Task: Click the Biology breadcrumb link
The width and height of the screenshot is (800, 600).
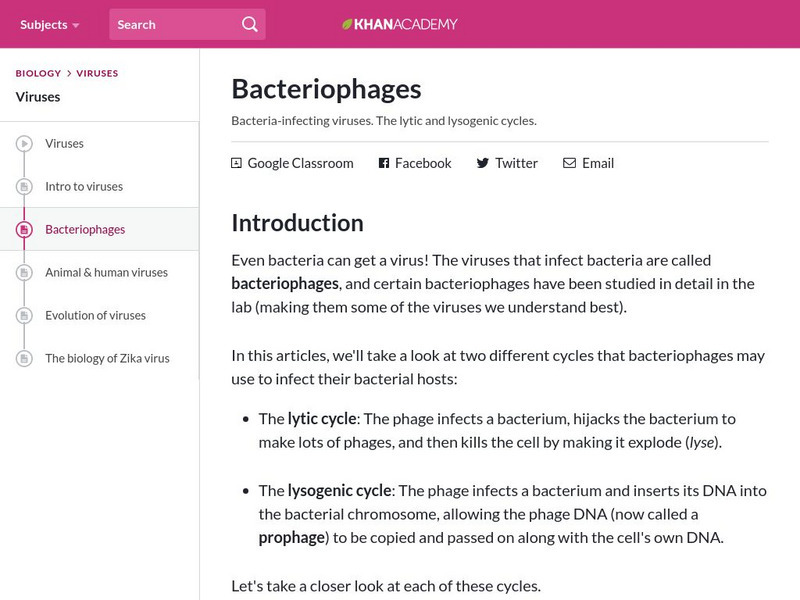Action: [38, 73]
